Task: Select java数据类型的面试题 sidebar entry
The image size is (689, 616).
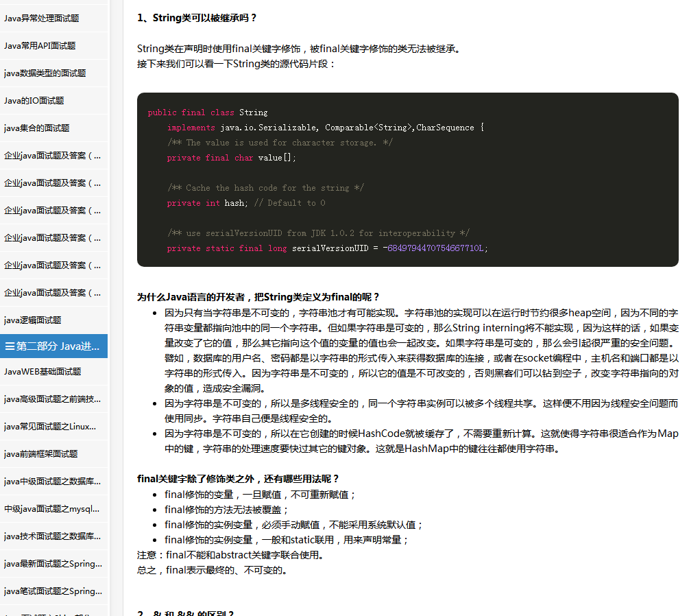Action: click(x=45, y=73)
